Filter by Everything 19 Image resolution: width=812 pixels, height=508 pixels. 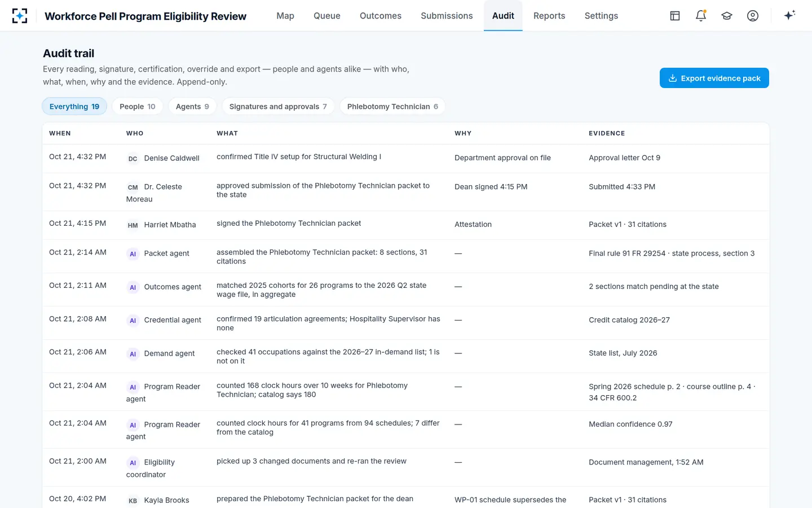tap(74, 106)
